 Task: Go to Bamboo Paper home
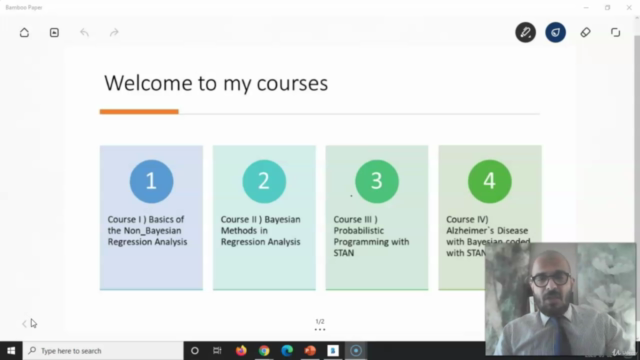(24, 32)
